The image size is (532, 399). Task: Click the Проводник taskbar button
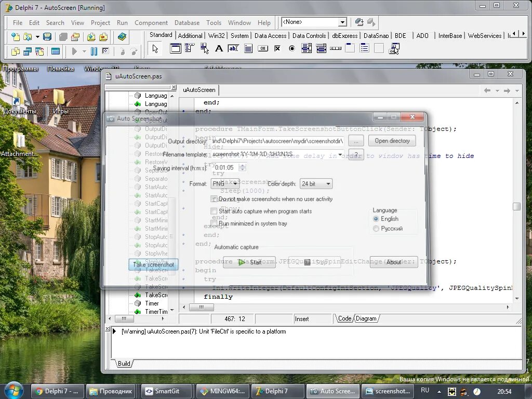pos(111,391)
